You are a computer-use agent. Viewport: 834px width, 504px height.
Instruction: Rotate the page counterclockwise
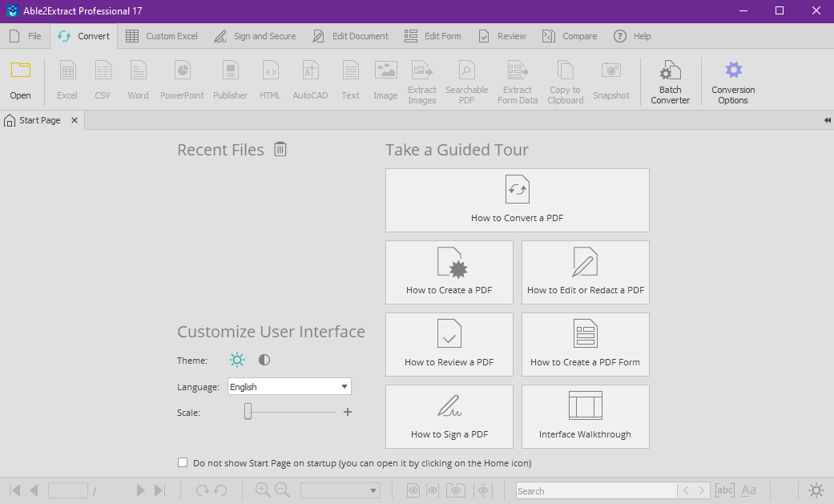point(221,490)
